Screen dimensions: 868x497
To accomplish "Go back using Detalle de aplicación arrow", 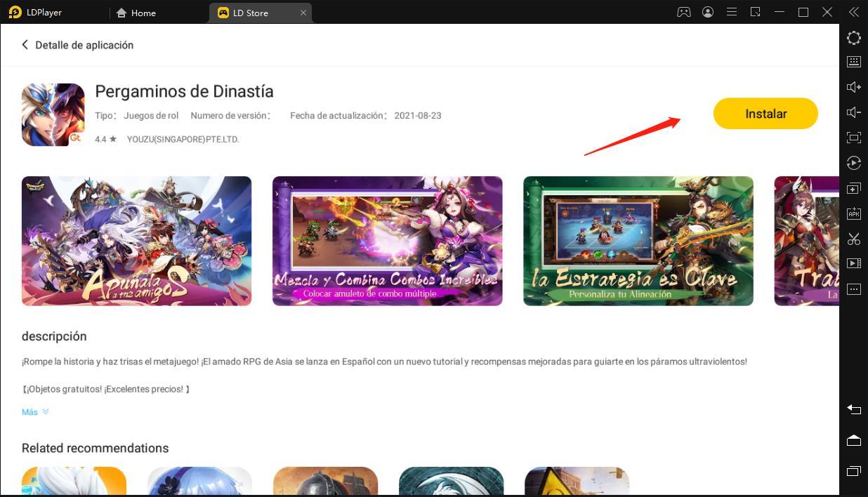I will click(x=25, y=45).
